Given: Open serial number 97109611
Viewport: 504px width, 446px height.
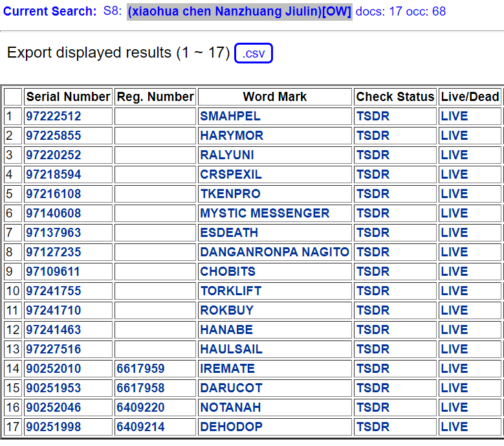Looking at the screenshot, I should coord(52,271).
